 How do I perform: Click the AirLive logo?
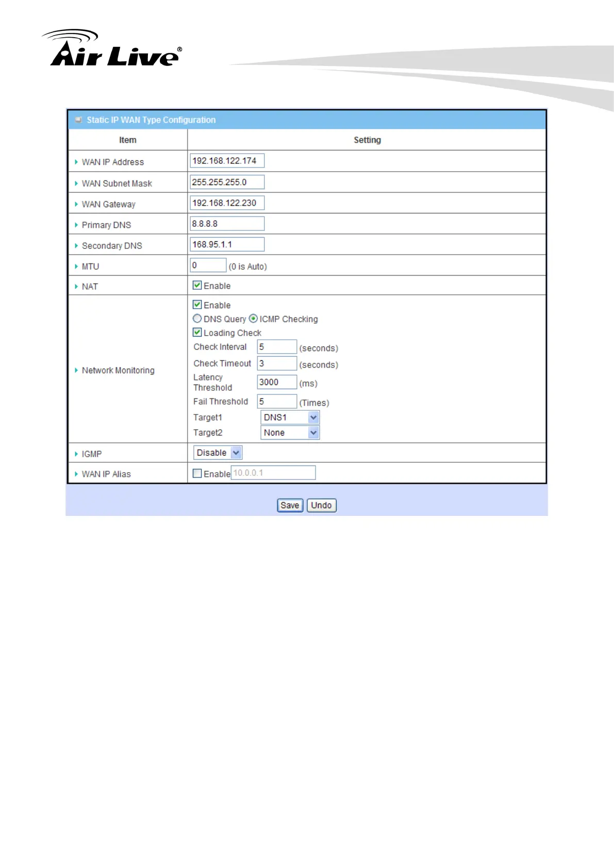coord(112,48)
